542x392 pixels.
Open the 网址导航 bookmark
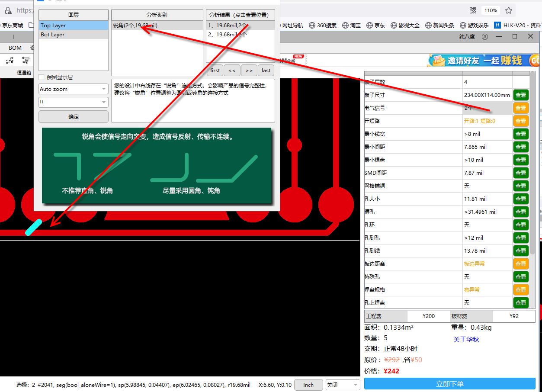pyautogui.click(x=292, y=26)
